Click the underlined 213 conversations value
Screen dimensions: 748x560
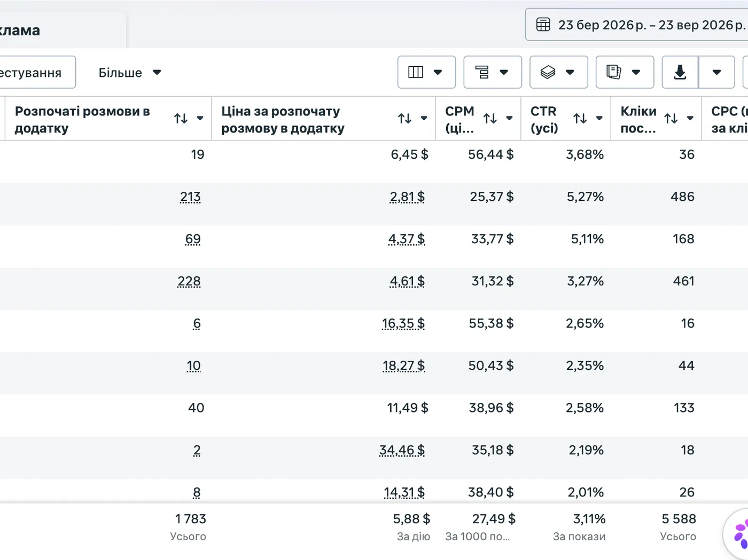190,197
